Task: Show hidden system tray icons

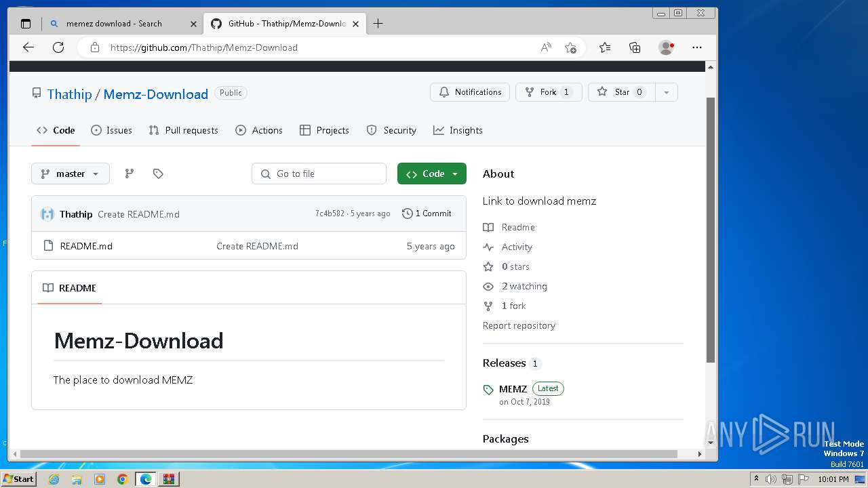Action: point(756,479)
